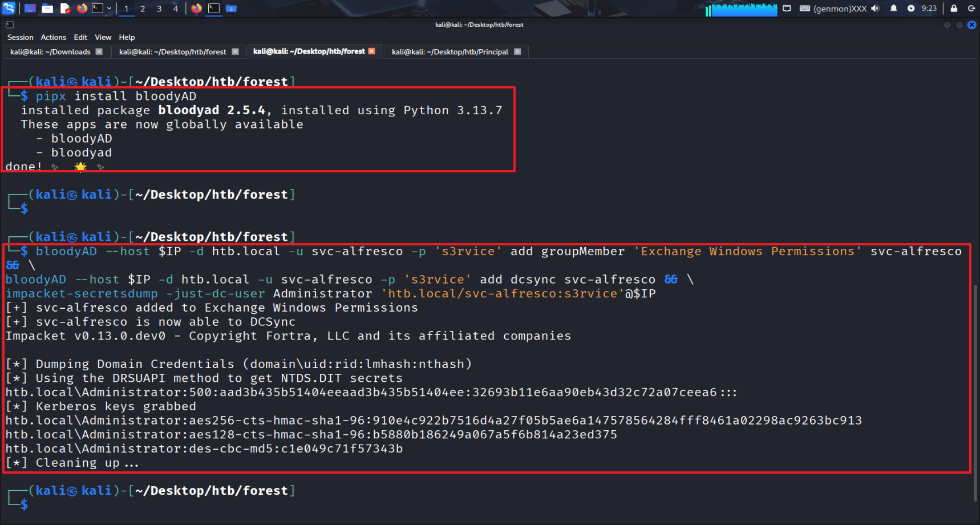Open the file manager launcher icon
980x525 pixels.
(x=47, y=9)
